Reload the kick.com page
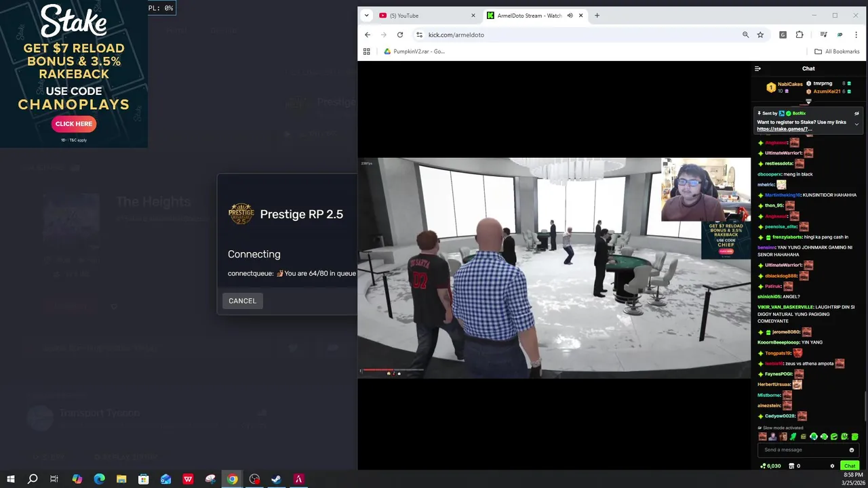 point(400,35)
